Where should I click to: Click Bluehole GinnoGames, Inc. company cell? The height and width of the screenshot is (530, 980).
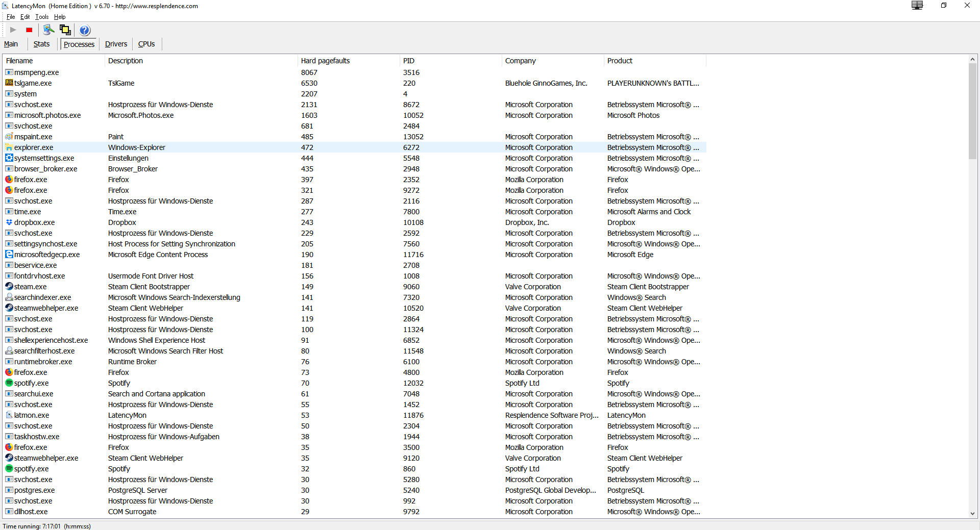546,83
